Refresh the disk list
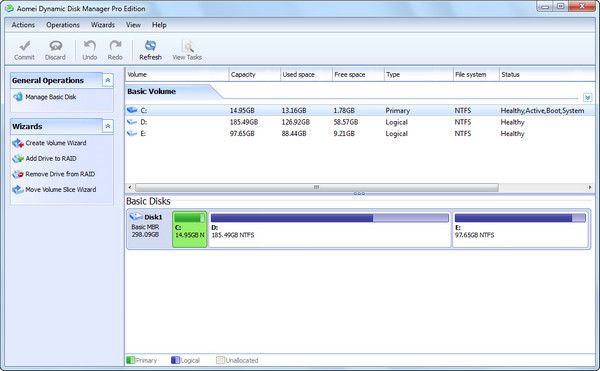 point(150,50)
